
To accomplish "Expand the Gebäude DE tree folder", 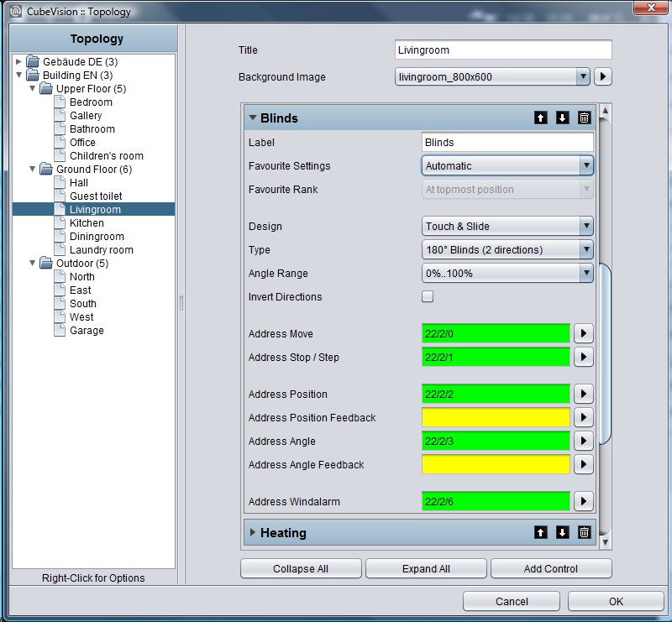I will click(x=18, y=61).
